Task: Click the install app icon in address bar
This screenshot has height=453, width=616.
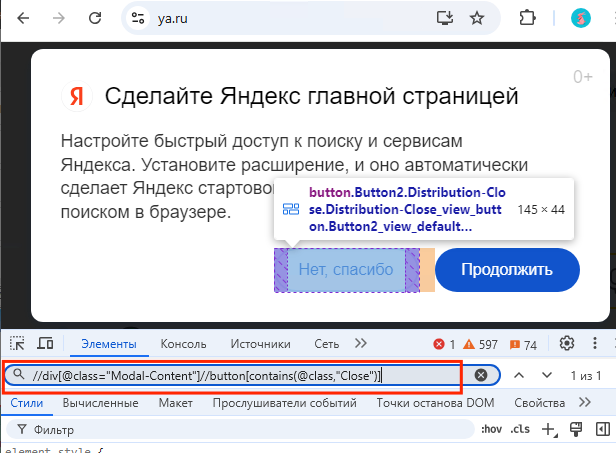Action: click(444, 18)
